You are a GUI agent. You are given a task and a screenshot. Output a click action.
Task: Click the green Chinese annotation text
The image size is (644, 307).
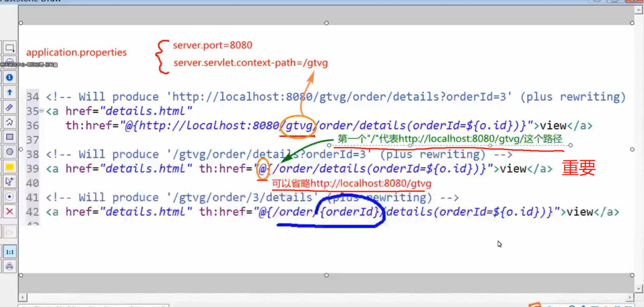click(x=450, y=139)
